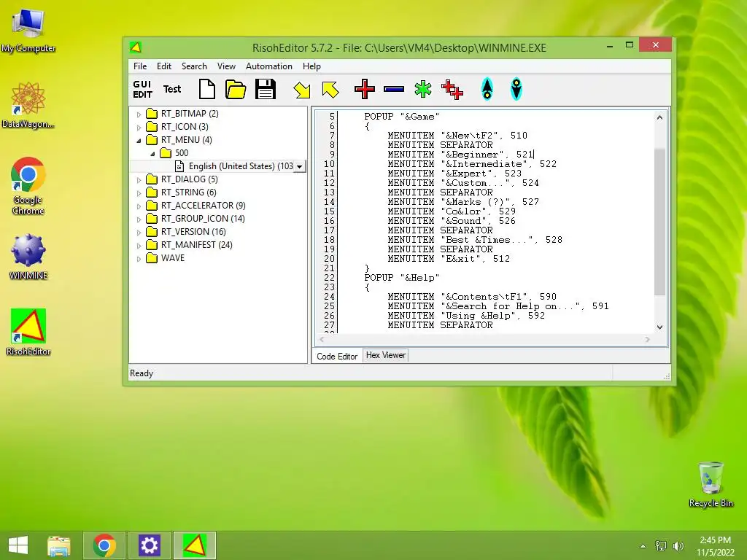Expand the RT_ICON (3) tree node
Image resolution: width=747 pixels, height=560 pixels.
[139, 127]
